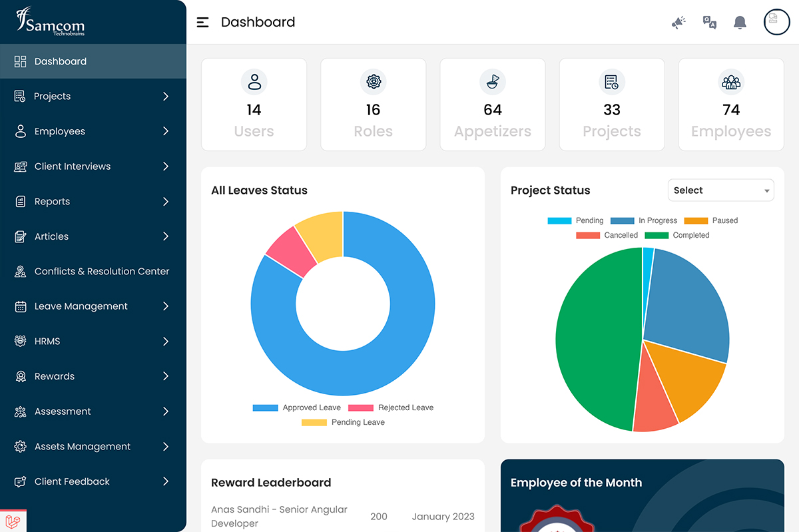Viewport: 799px width, 532px height.
Task: Click the Client Interviews sidebar icon
Action: [21, 166]
